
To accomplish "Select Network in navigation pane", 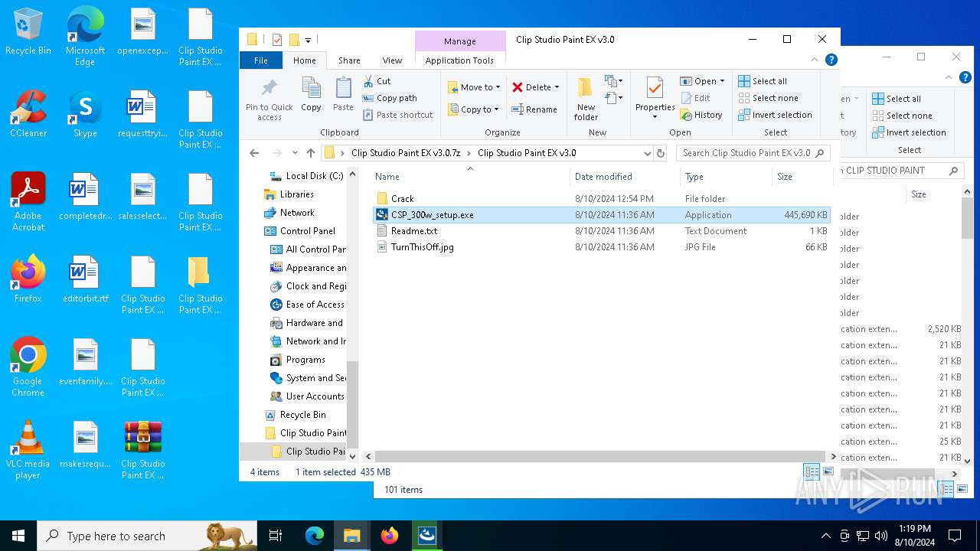I will (289, 213).
